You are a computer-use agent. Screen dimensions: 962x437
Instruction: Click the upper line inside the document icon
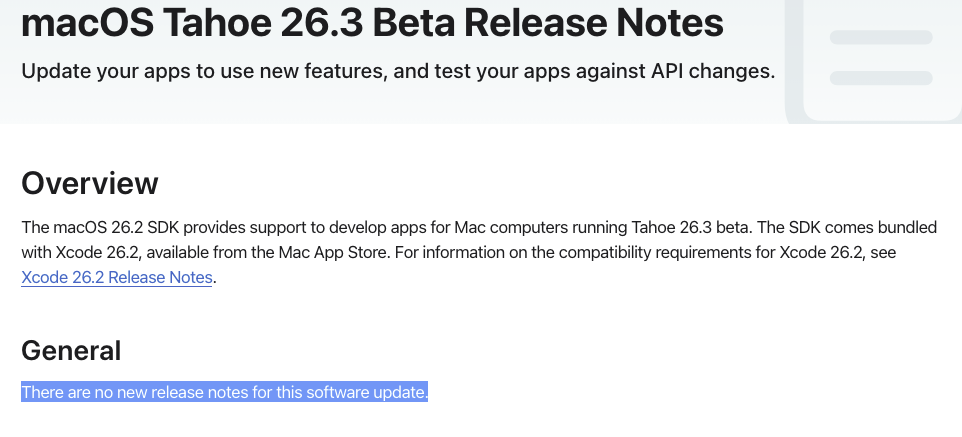881,37
